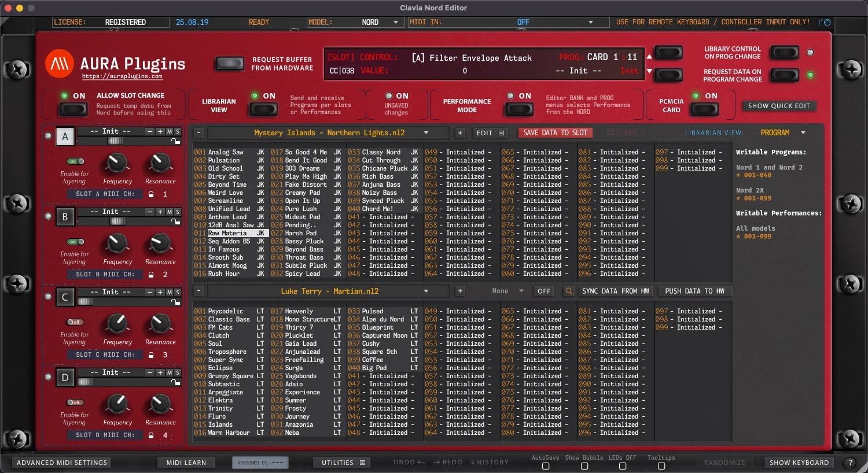Viewport: 868px width, 473px height.
Task: Open the Mystery Islands bank file dropdown
Action: coord(329,133)
